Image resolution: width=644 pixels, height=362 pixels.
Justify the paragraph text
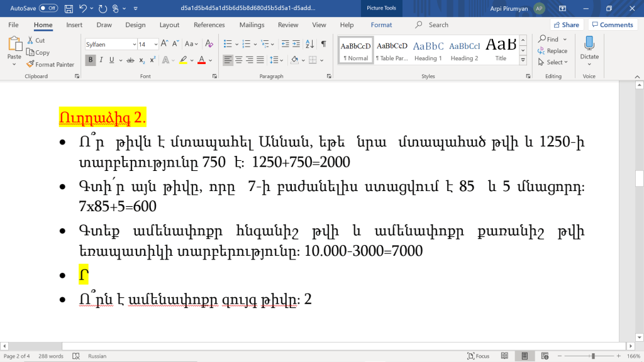point(261,60)
